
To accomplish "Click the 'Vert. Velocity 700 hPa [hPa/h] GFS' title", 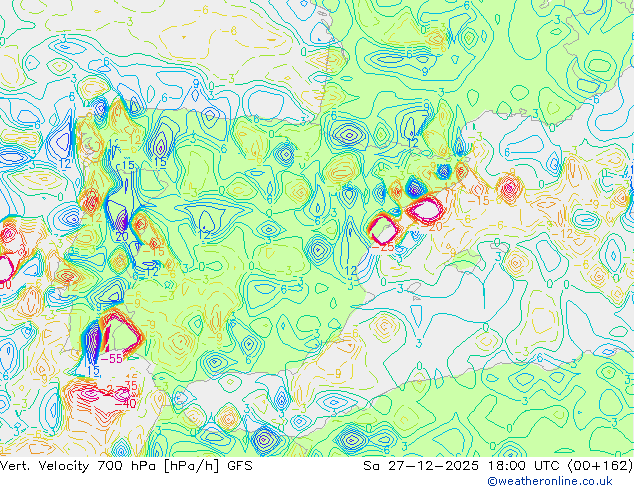I will pos(126,466).
